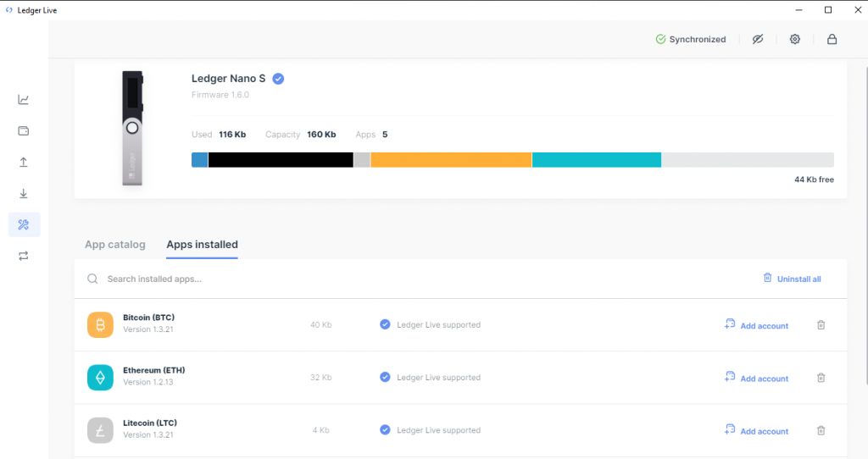Click Uninstall all button

[792, 279]
